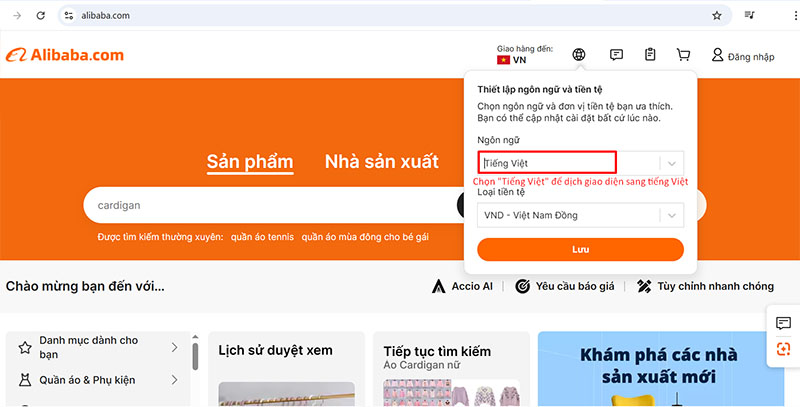Click the Áo Cardigan nữ subtitle

pyautogui.click(x=422, y=365)
